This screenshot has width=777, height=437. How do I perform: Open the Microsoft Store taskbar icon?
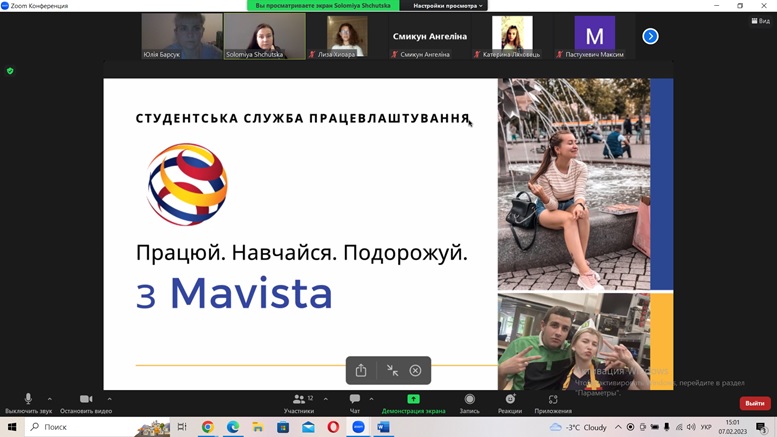click(283, 427)
